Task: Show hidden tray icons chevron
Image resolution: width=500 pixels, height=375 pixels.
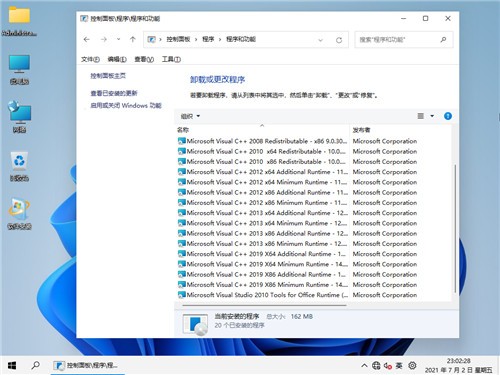Action: pyautogui.click(x=364, y=366)
